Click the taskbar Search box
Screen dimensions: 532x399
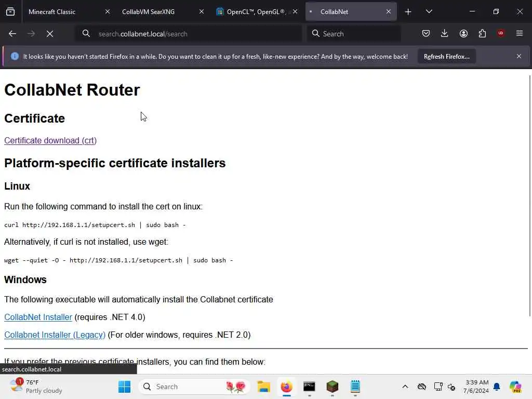tap(194, 387)
